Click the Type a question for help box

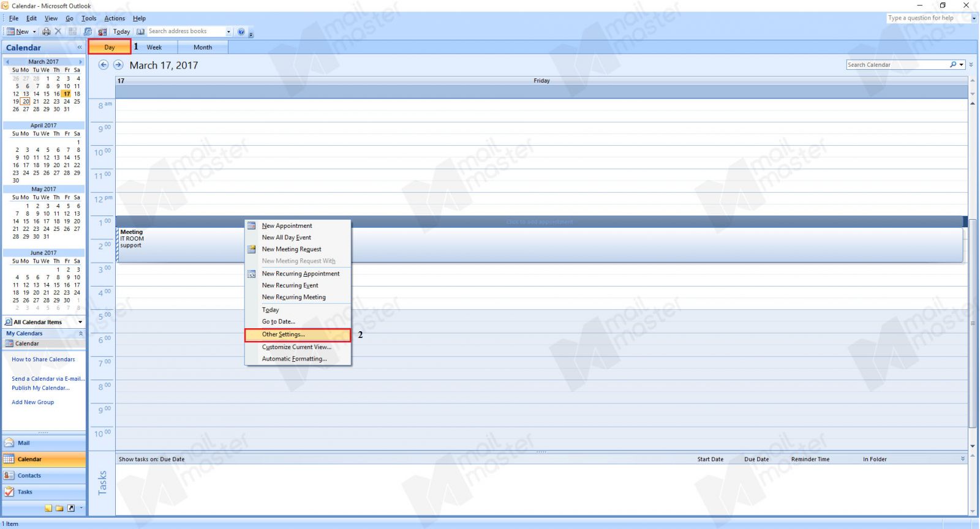click(928, 18)
